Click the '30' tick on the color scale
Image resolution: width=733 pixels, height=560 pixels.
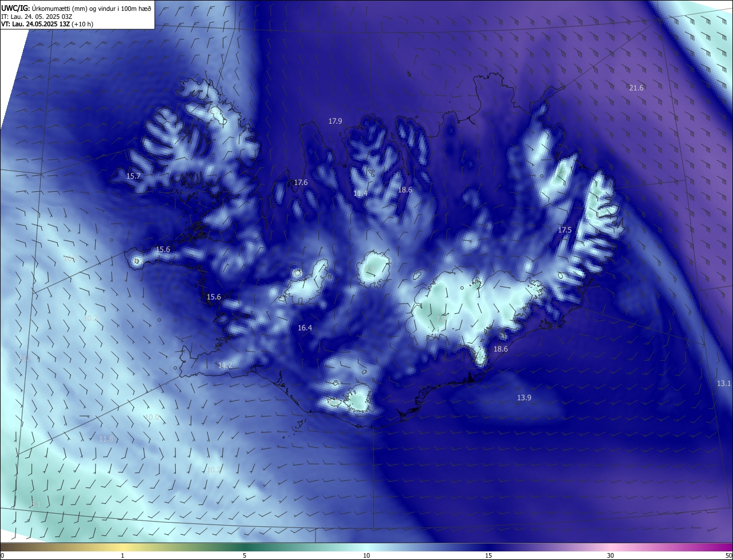(610, 555)
